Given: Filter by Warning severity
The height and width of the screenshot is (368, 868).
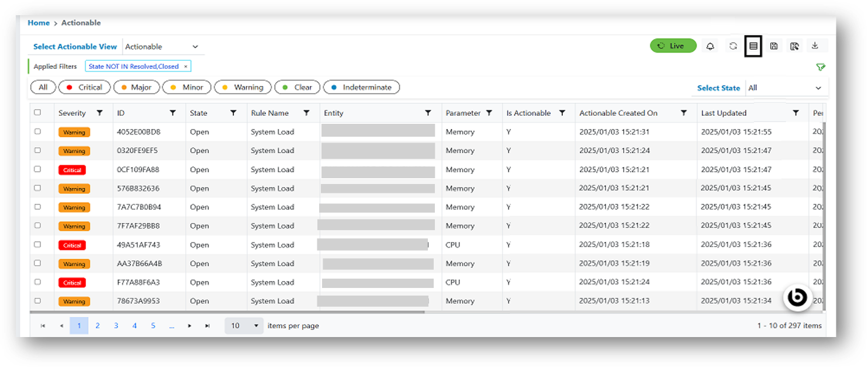Looking at the screenshot, I should 243,87.
